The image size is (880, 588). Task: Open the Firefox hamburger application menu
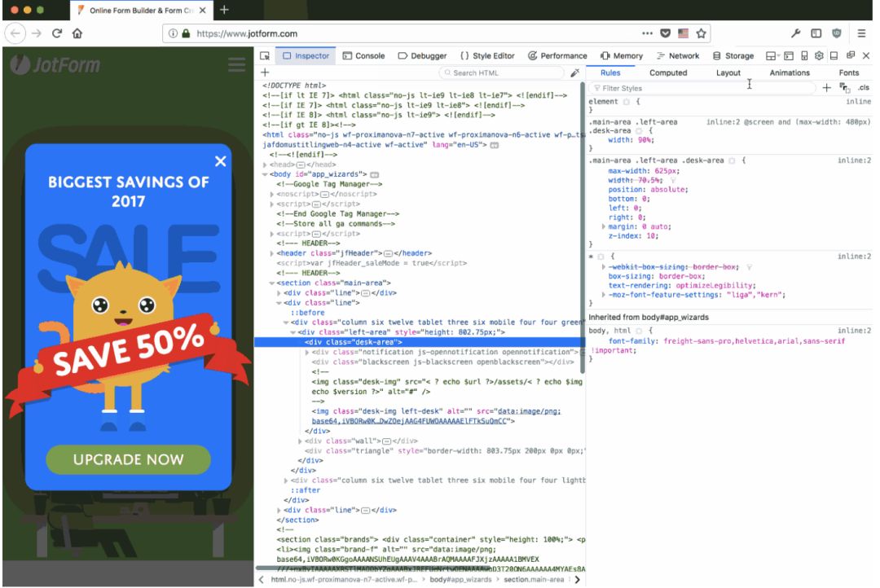click(861, 33)
